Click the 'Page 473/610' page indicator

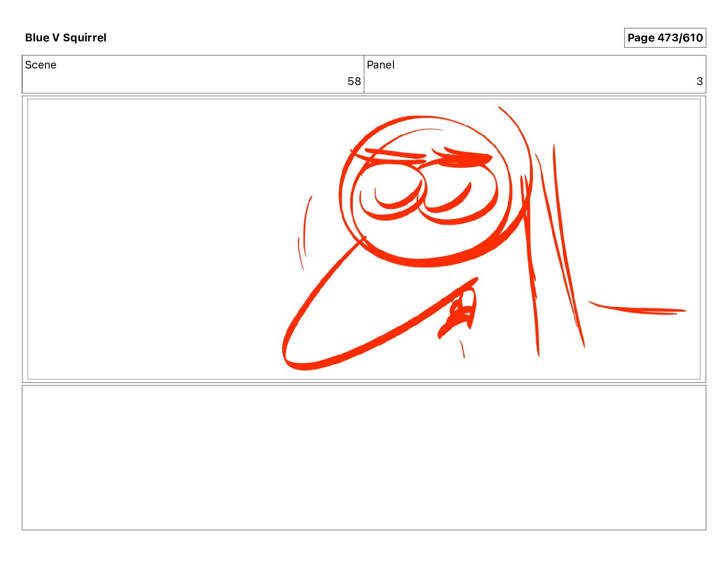pyautogui.click(x=665, y=38)
